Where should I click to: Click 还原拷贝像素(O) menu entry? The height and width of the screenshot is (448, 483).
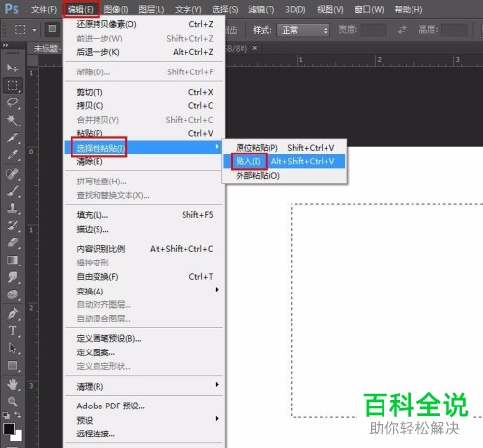(x=144, y=24)
